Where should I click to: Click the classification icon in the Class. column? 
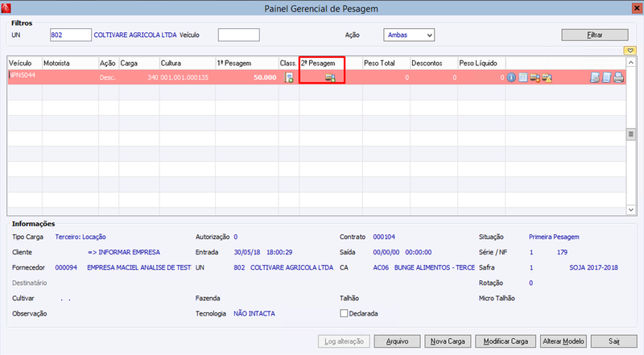click(289, 77)
